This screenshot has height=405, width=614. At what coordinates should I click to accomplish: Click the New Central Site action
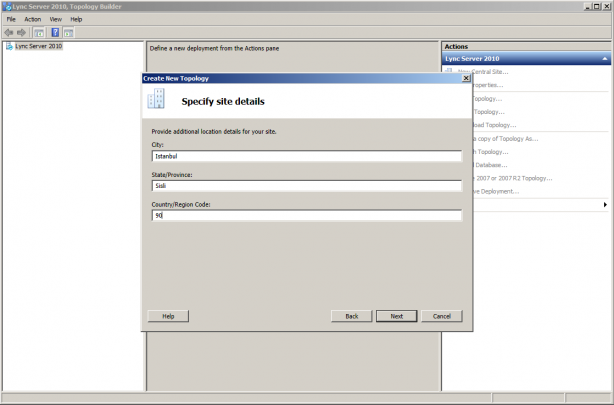point(490,72)
